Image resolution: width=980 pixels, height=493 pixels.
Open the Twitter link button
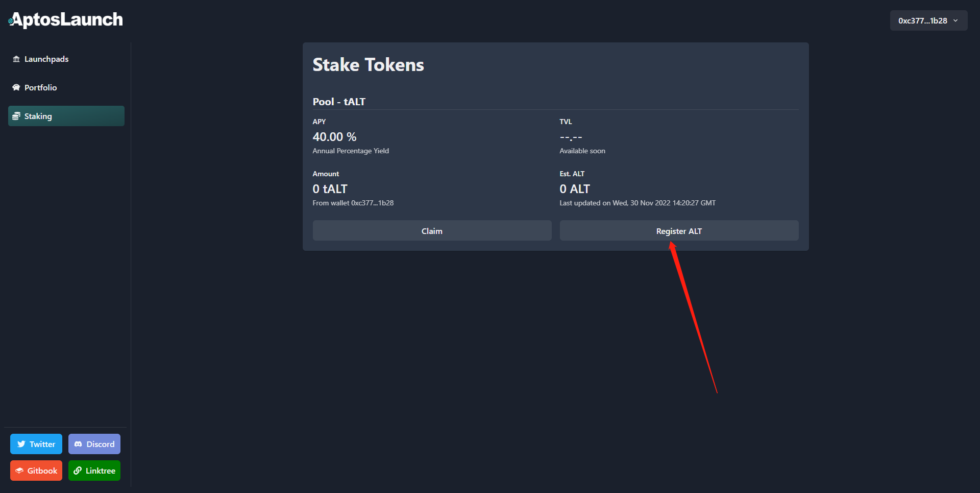pos(36,444)
